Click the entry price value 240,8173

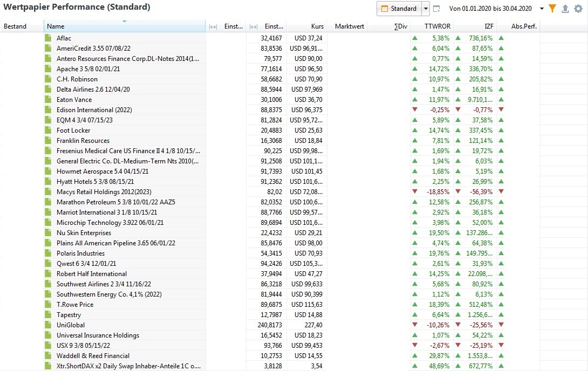coord(270,325)
